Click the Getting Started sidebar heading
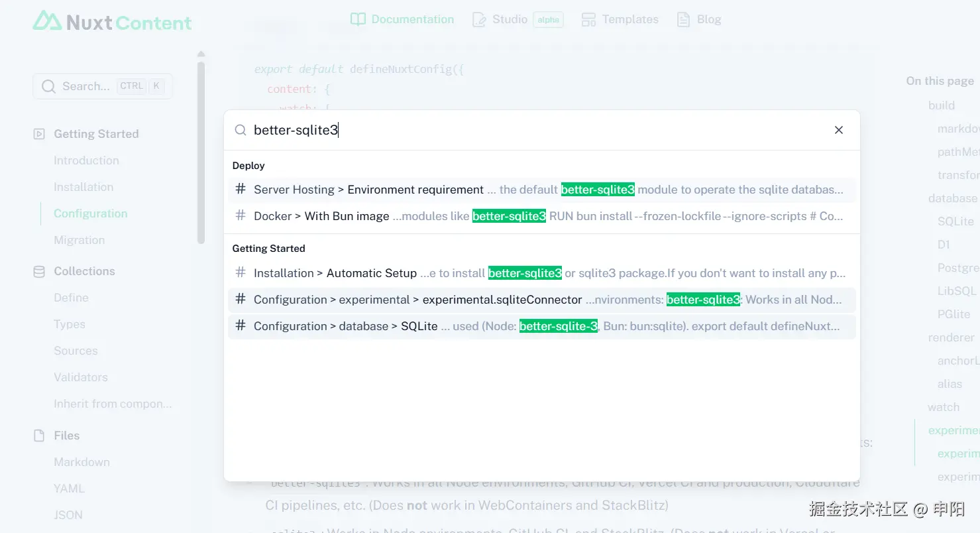Screen dimensions: 980x533 [x=96, y=134]
